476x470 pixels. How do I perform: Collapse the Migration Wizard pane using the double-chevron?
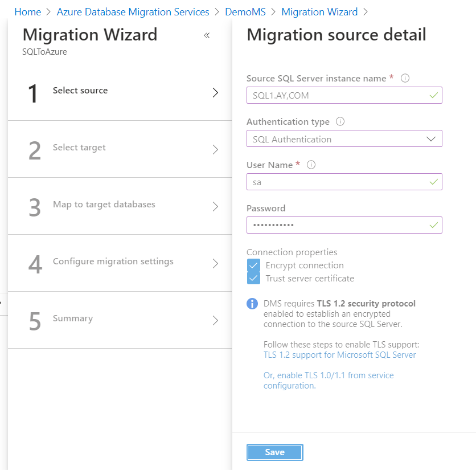[x=207, y=35]
